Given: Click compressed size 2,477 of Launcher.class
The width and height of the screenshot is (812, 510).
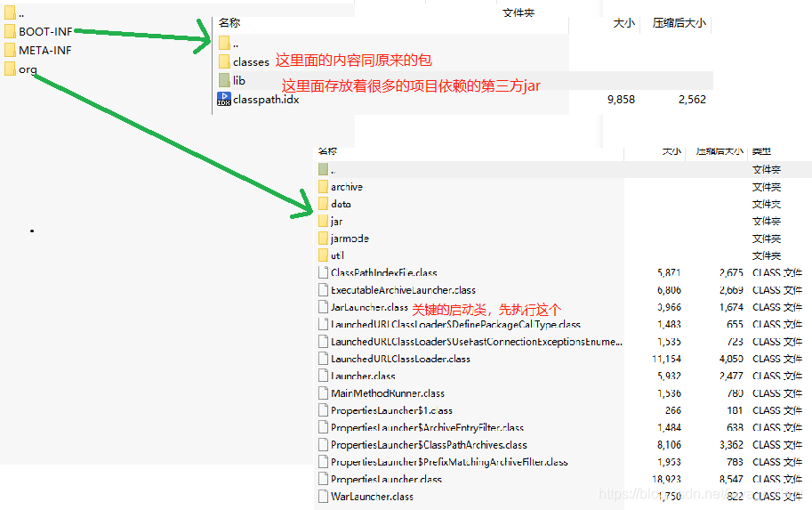Looking at the screenshot, I should (x=731, y=376).
